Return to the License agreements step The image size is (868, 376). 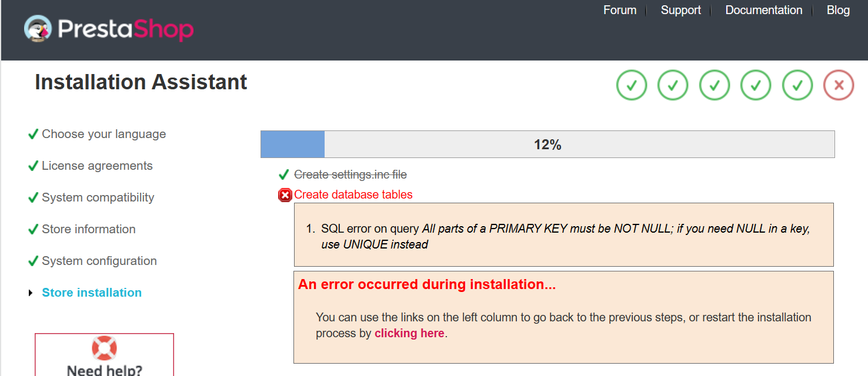[x=97, y=166]
